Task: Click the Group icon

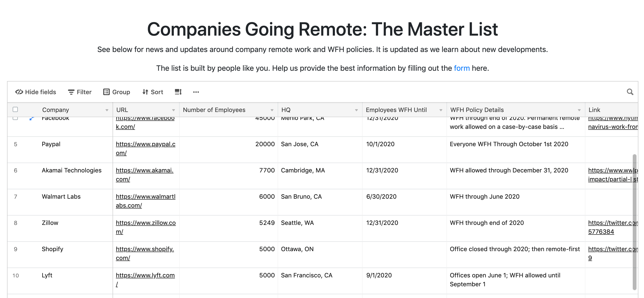Action: pos(106,92)
